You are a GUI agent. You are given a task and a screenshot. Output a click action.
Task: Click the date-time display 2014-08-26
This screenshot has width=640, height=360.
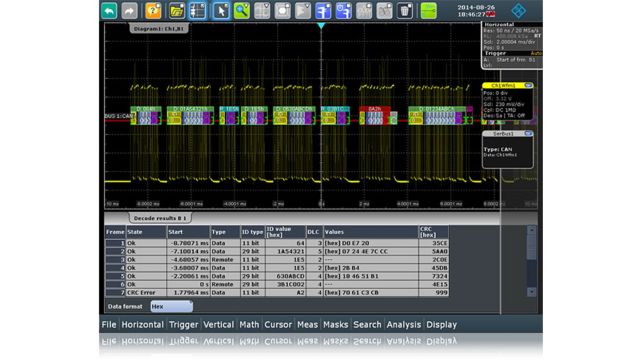click(x=476, y=11)
